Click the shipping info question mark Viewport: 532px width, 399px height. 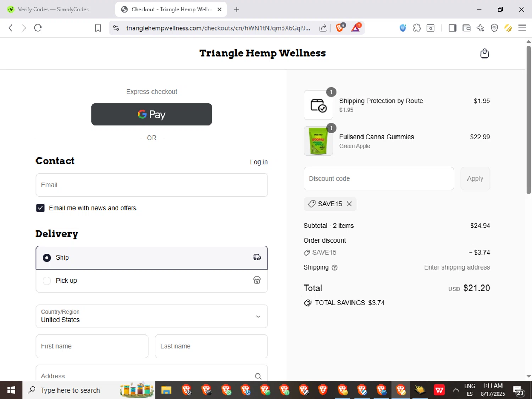pyautogui.click(x=334, y=268)
